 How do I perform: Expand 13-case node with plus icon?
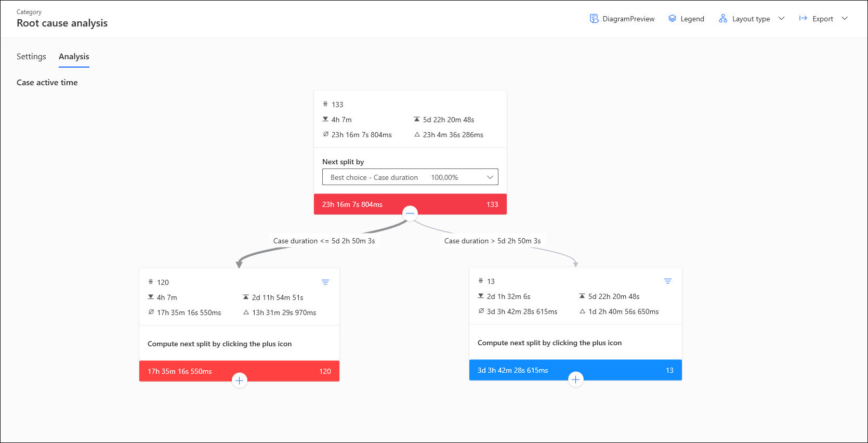[x=575, y=380]
